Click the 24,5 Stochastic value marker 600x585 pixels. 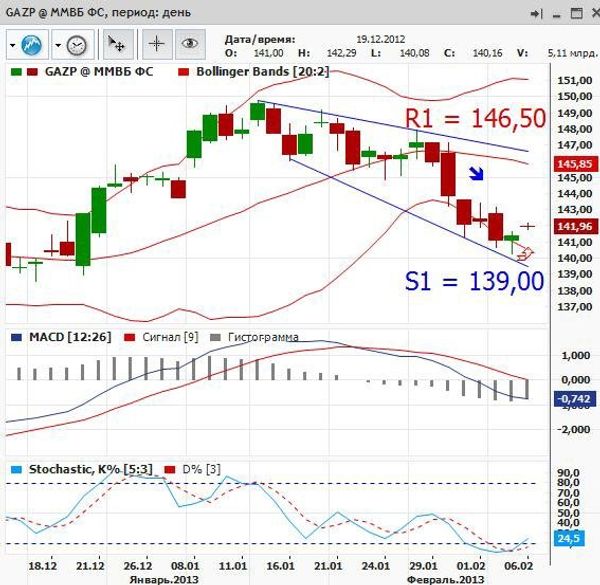(569, 538)
